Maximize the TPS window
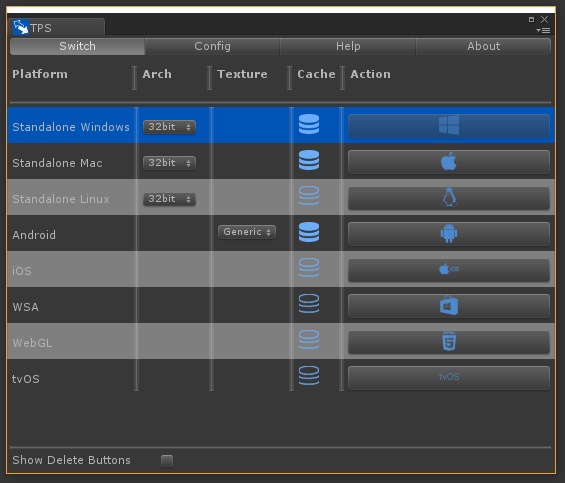565x483 pixels. (531, 19)
